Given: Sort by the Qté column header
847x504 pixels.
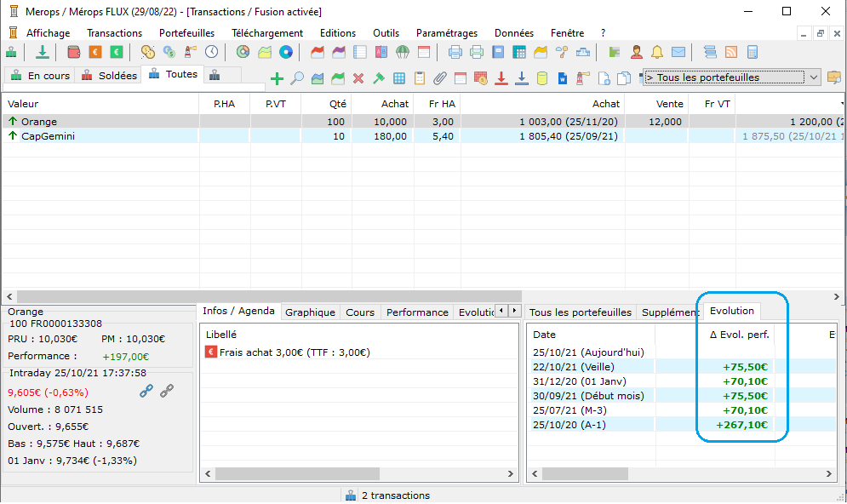Looking at the screenshot, I should coord(326,104).
